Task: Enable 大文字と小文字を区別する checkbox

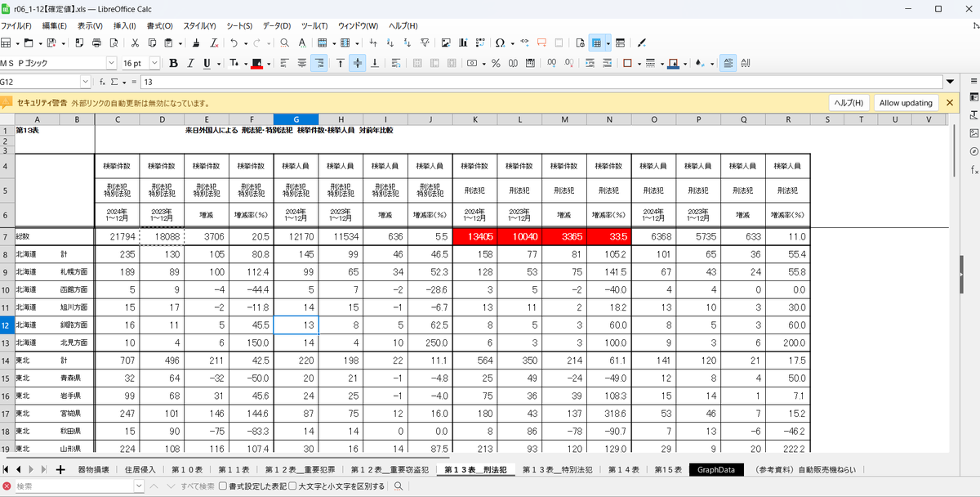Action: tap(292, 486)
